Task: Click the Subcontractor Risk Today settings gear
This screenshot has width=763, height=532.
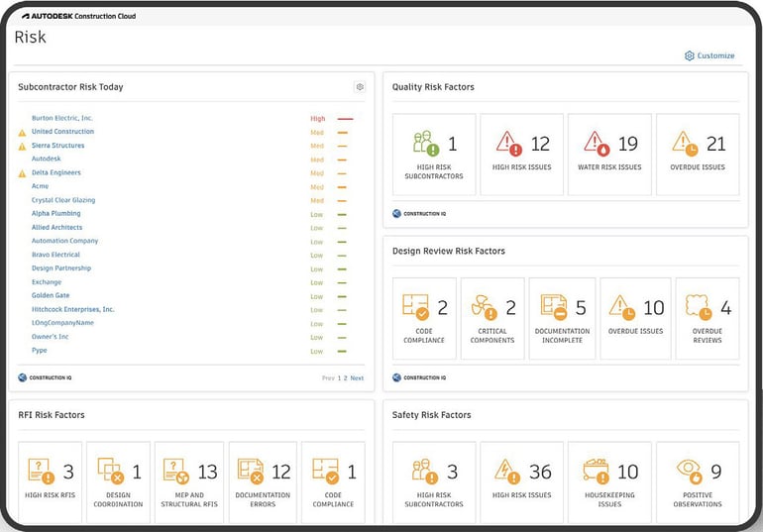Action: tap(360, 86)
